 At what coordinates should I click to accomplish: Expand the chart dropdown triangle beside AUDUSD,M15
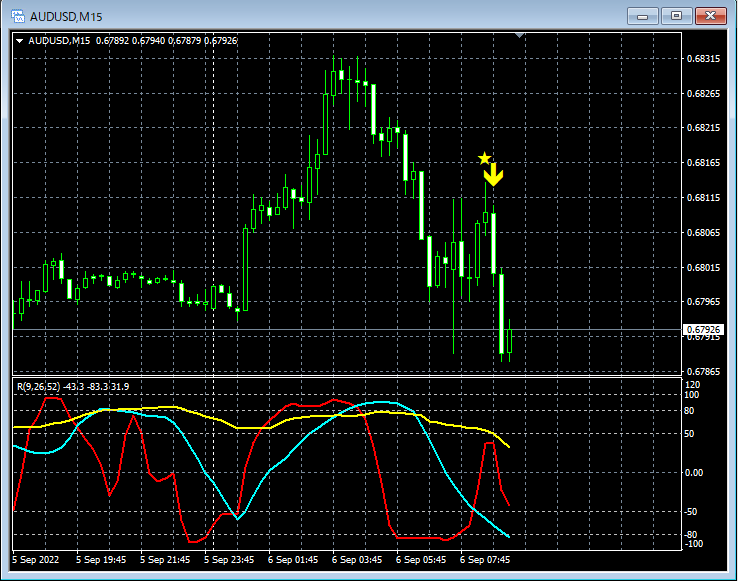[19, 41]
